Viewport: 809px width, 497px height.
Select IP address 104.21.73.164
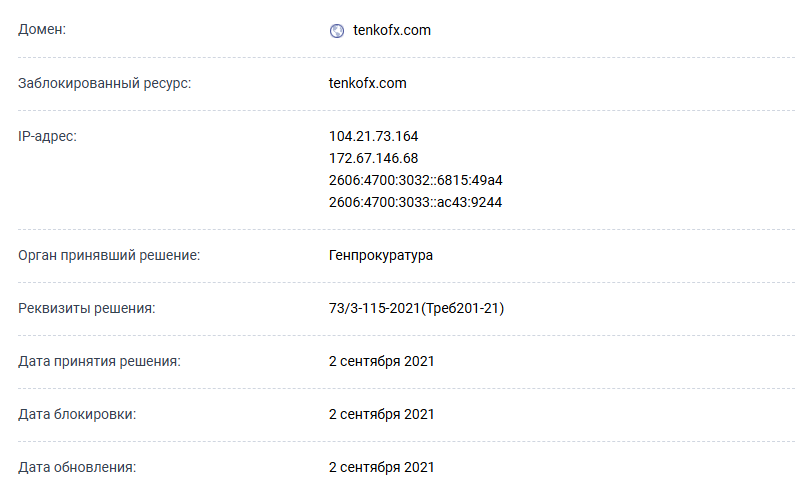[x=373, y=136]
